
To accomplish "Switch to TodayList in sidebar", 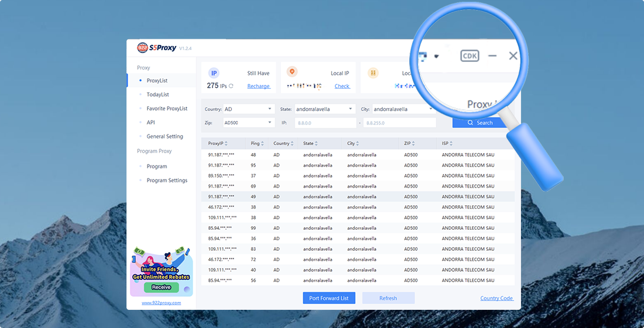I will coord(157,94).
